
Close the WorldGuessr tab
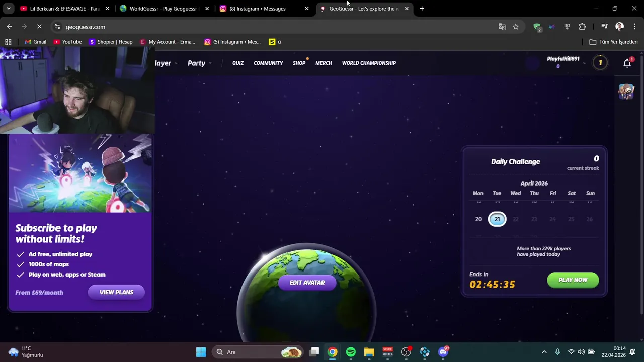pyautogui.click(x=207, y=9)
